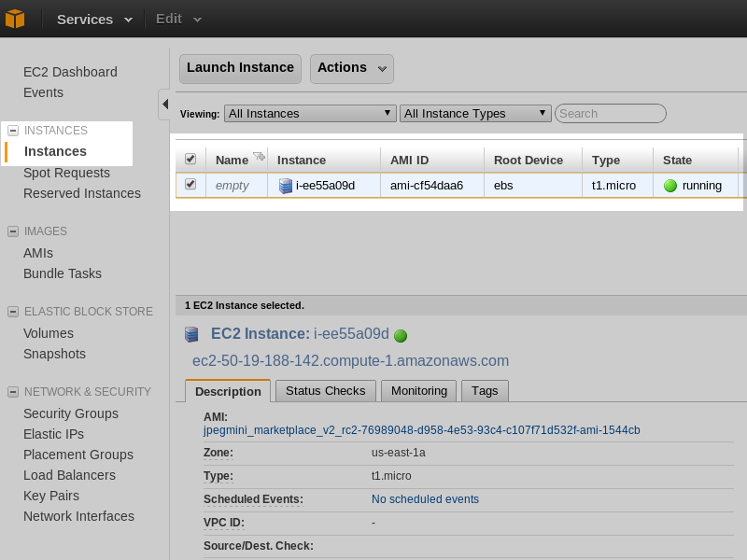Open Load Balancers in sidebar
Viewport: 747px width, 560px height.
point(69,475)
